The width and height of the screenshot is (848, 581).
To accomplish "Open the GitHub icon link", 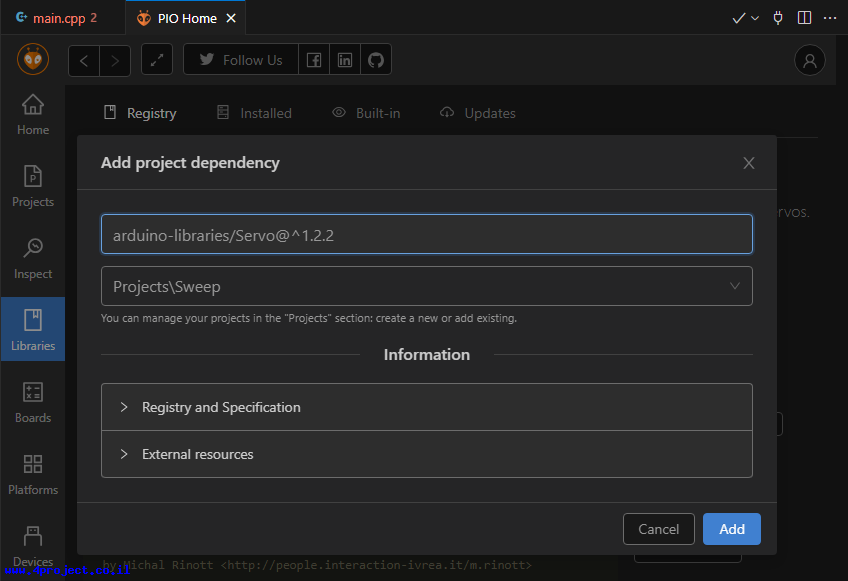I will (x=376, y=60).
